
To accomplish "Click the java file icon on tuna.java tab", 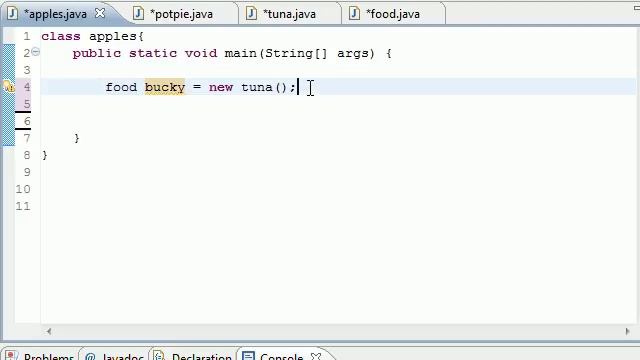I will [x=251, y=13].
